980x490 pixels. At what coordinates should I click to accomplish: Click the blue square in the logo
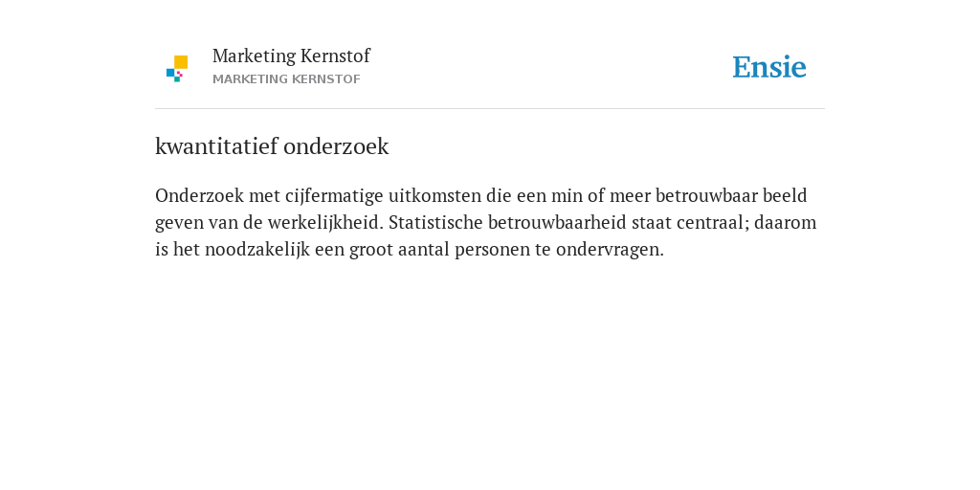coord(170,73)
